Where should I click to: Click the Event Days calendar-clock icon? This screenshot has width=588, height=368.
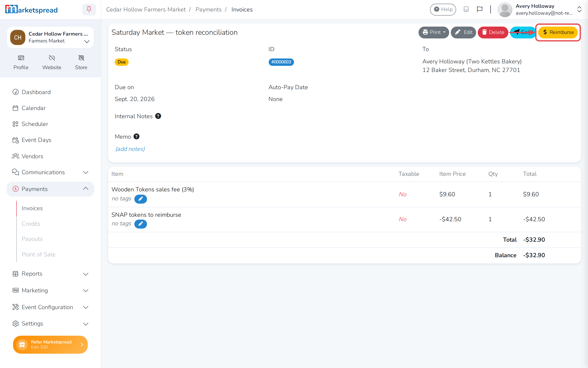pyautogui.click(x=16, y=140)
